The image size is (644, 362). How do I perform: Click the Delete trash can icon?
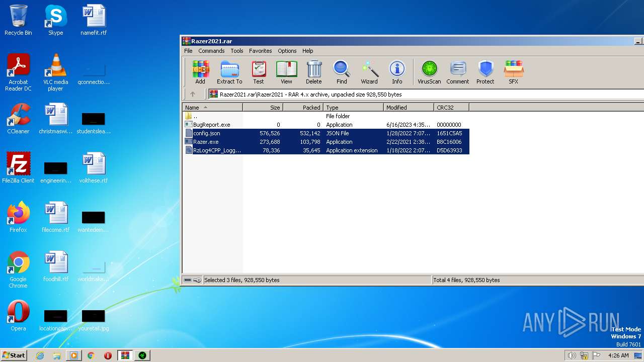point(314,72)
